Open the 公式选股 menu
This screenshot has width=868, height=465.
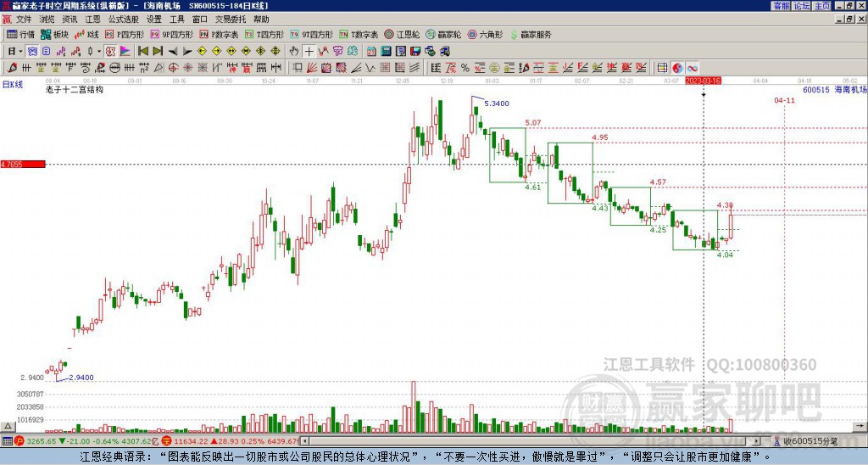pyautogui.click(x=123, y=20)
